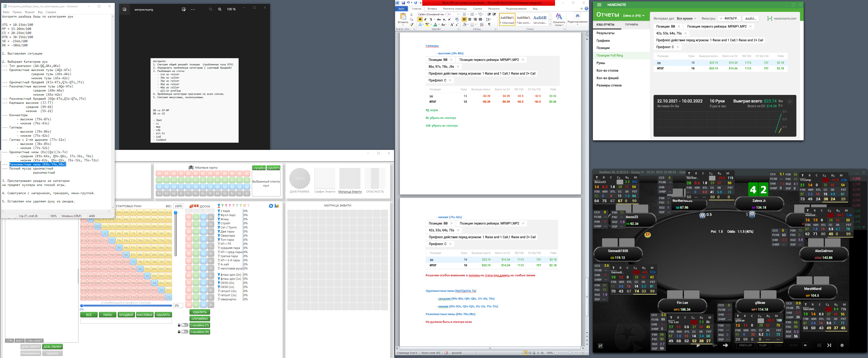Toggle the гатшот (2к) filter funnel
Image resolution: width=868 pixels, height=358 pixels.
click(x=219, y=291)
